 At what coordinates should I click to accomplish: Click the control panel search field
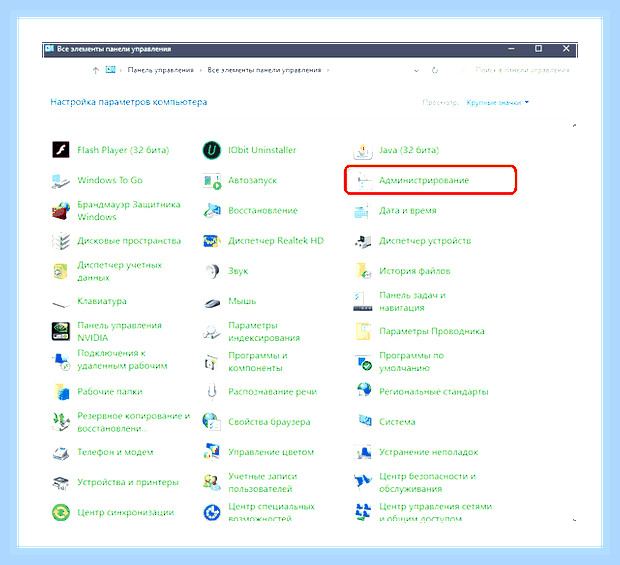(516, 70)
